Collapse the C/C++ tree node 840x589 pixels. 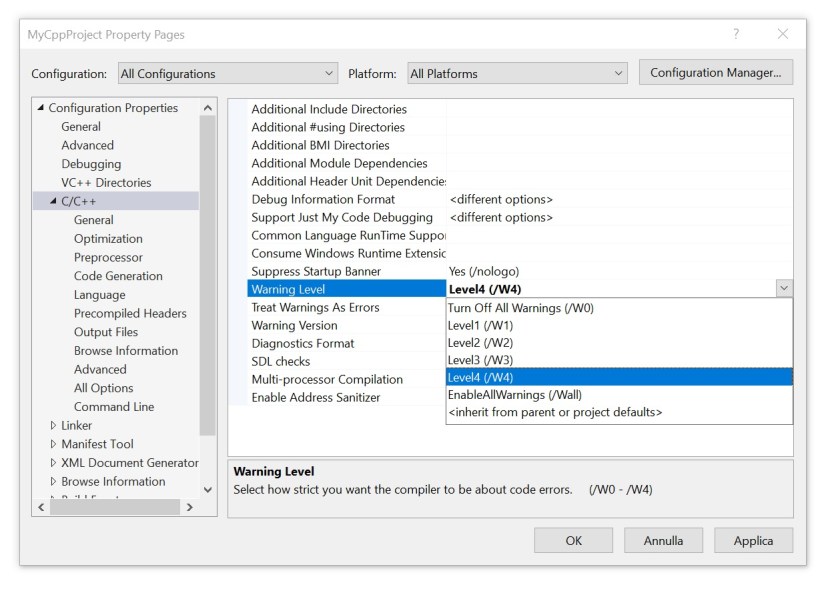(x=53, y=201)
